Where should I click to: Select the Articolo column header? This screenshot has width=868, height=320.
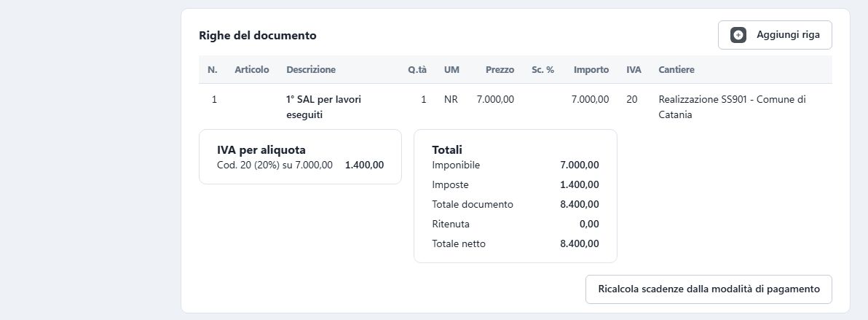(x=252, y=70)
